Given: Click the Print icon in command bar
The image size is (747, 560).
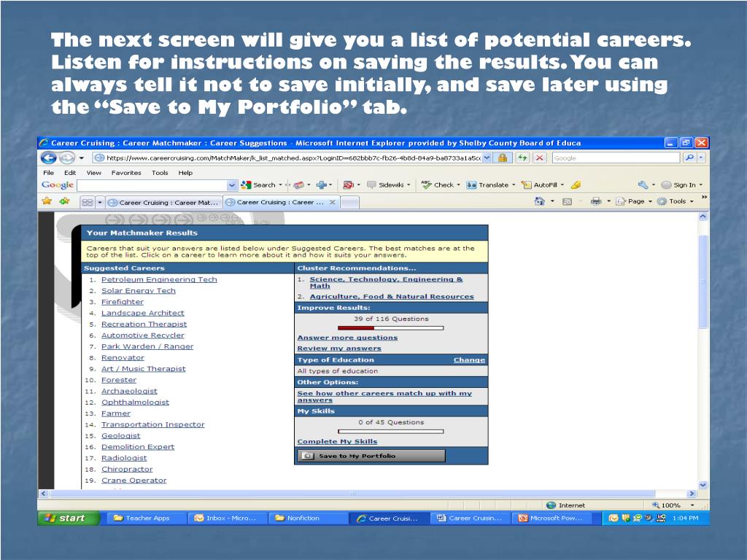Looking at the screenshot, I should [596, 201].
